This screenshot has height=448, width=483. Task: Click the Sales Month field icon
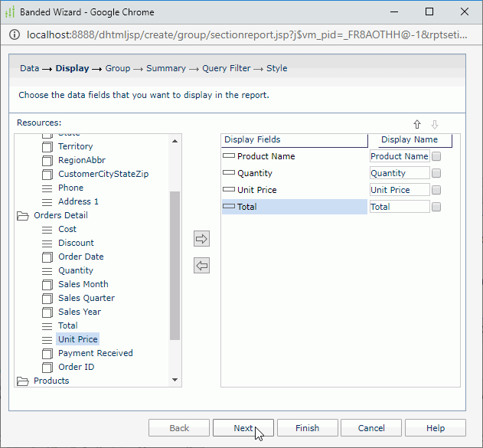(47, 284)
